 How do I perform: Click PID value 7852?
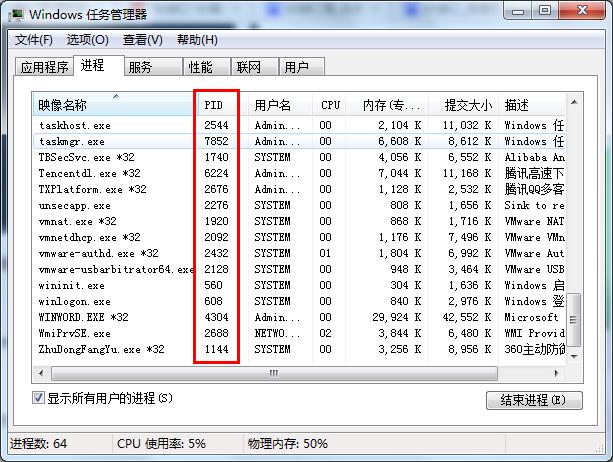point(216,141)
